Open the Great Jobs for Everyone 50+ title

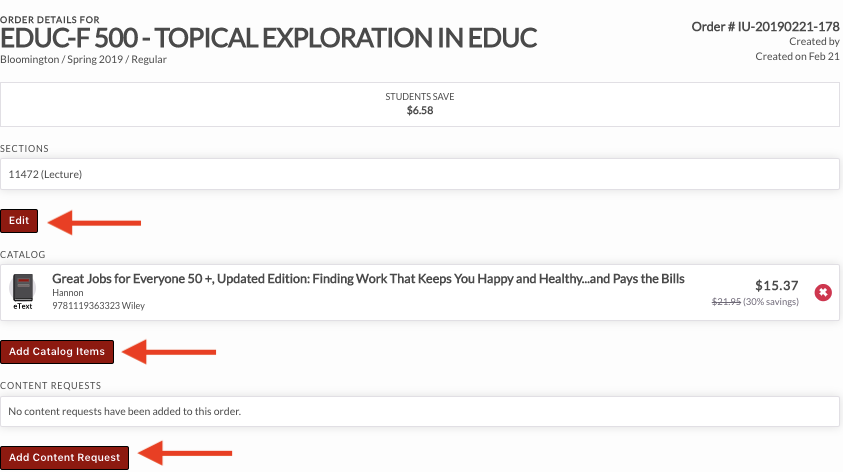click(x=368, y=279)
